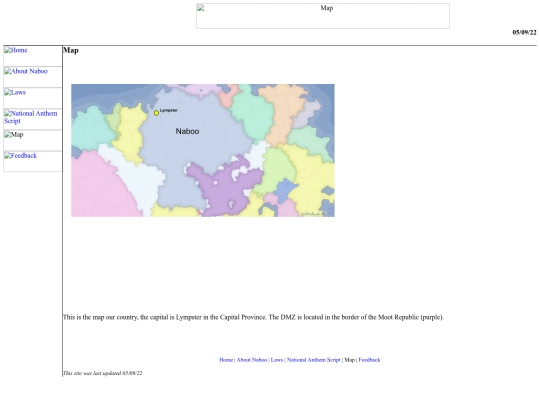Open the National Anthem Script sidebar link
This screenshot has height=405, width=540.
pos(33,119)
